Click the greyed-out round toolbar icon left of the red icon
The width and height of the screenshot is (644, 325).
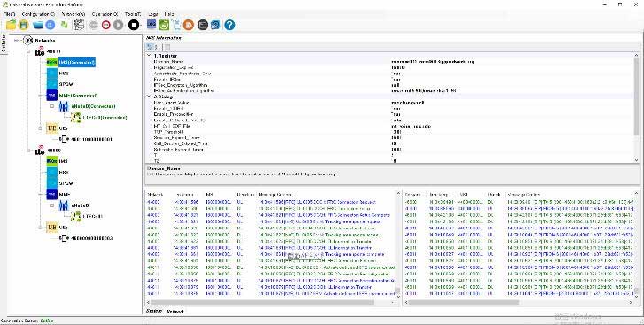point(93,25)
